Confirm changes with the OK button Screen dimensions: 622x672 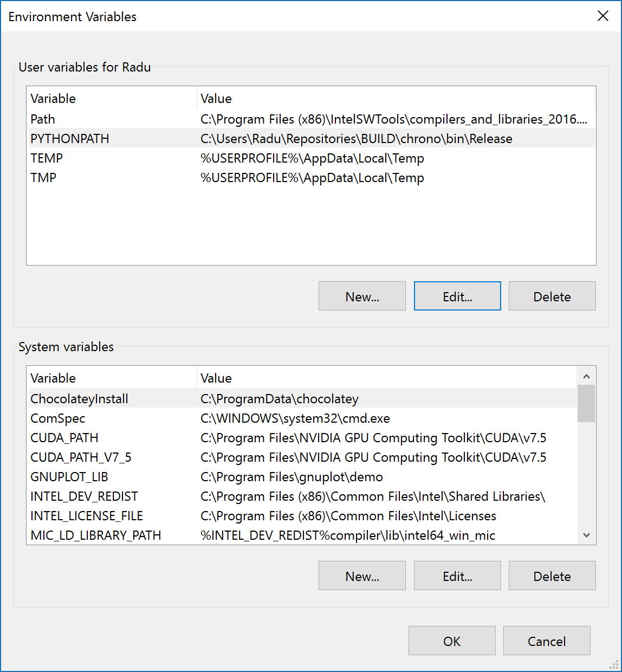click(x=452, y=641)
